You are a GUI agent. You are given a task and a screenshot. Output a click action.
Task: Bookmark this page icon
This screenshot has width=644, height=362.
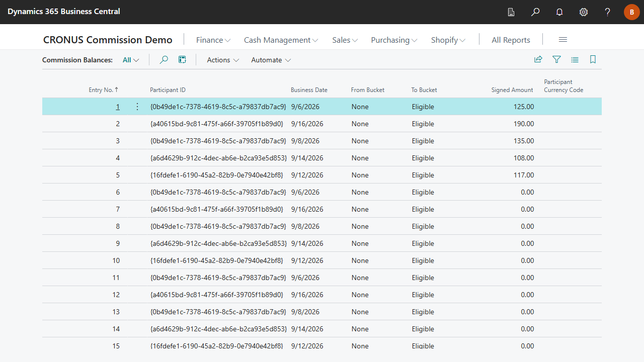(x=593, y=60)
